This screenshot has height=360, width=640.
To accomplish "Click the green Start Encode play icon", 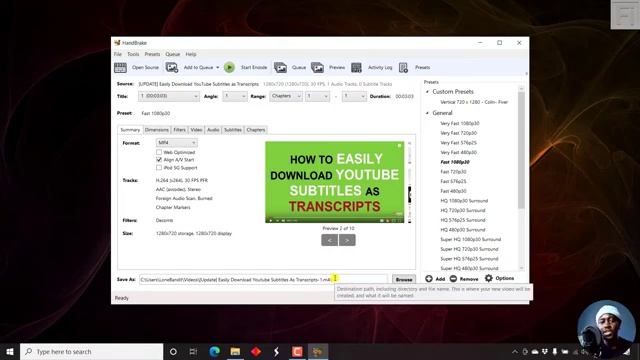I will tap(229, 67).
